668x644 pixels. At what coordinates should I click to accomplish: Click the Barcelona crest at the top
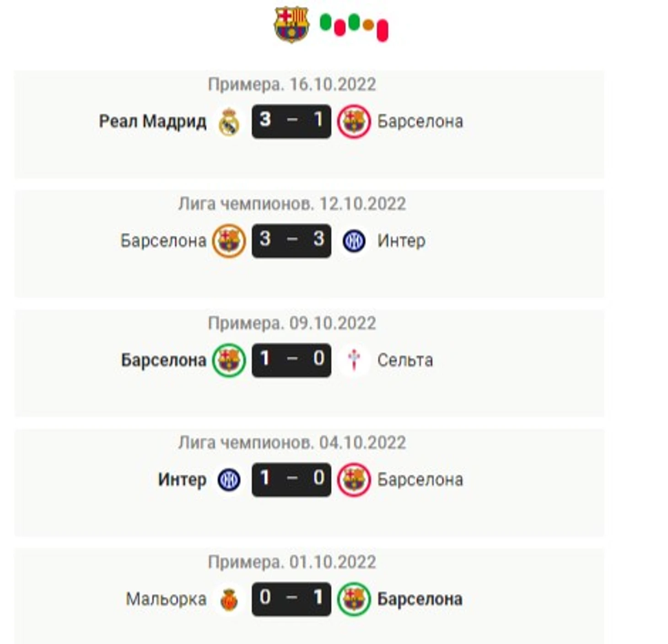tap(291, 24)
